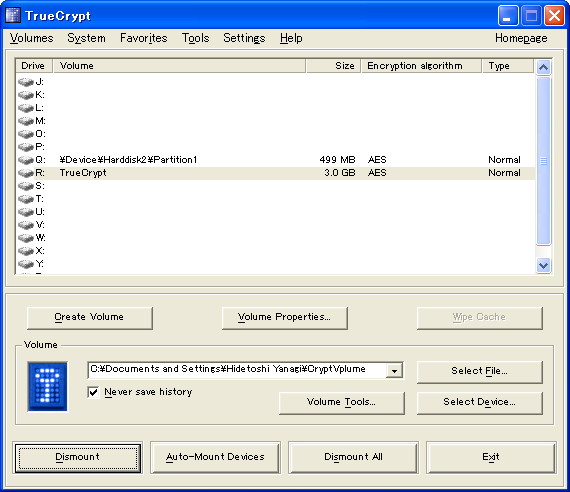Click the Size column header
The height and width of the screenshot is (492, 570).
[x=333, y=66]
